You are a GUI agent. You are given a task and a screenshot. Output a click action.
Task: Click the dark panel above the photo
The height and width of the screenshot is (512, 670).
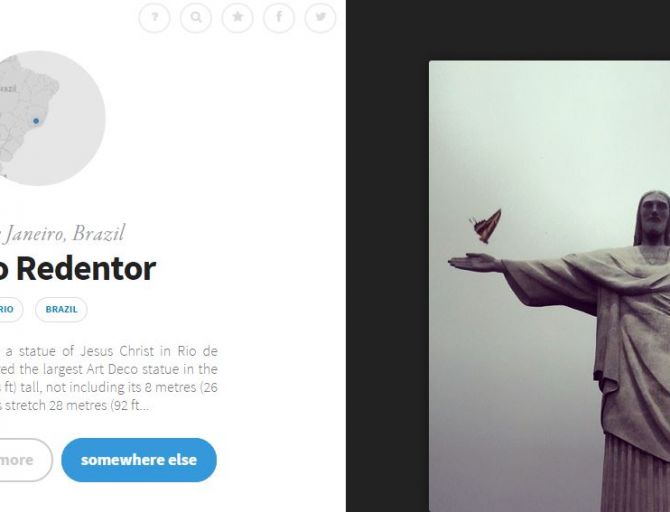pos(508,30)
